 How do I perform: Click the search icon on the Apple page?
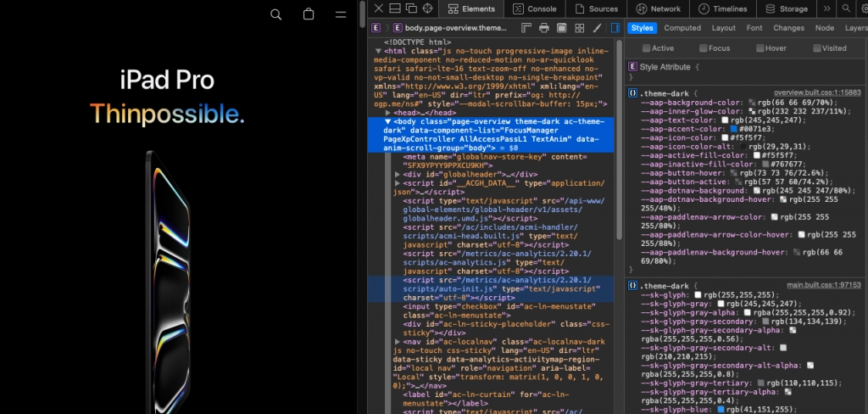tap(275, 15)
